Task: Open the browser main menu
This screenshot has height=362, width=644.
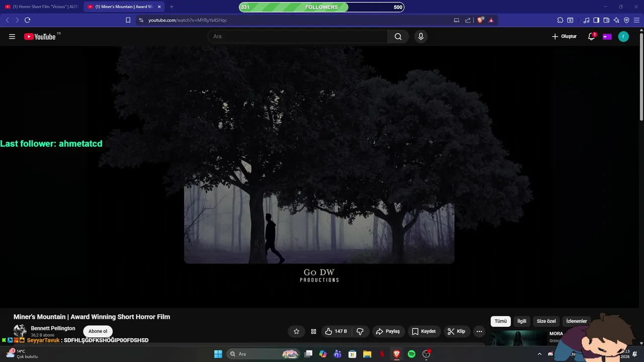Action: click(636, 20)
